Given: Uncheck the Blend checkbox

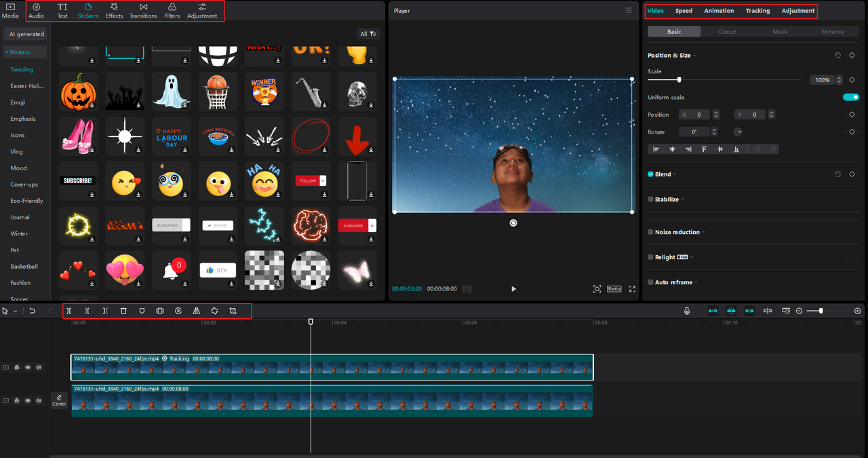Looking at the screenshot, I should coord(650,174).
